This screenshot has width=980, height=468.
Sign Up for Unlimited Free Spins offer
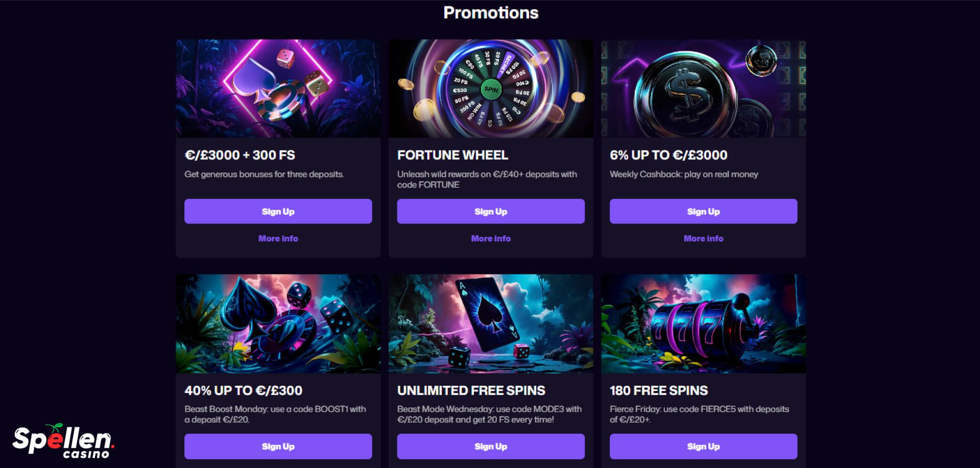491,446
